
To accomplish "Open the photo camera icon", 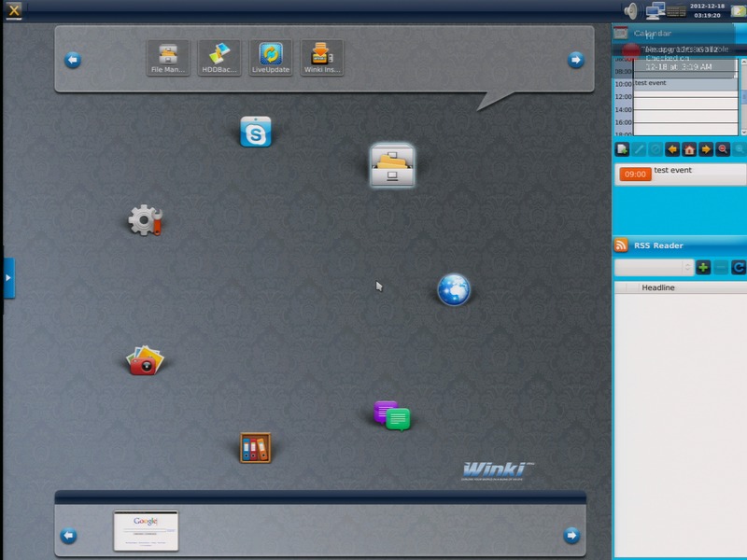I will pos(145,360).
